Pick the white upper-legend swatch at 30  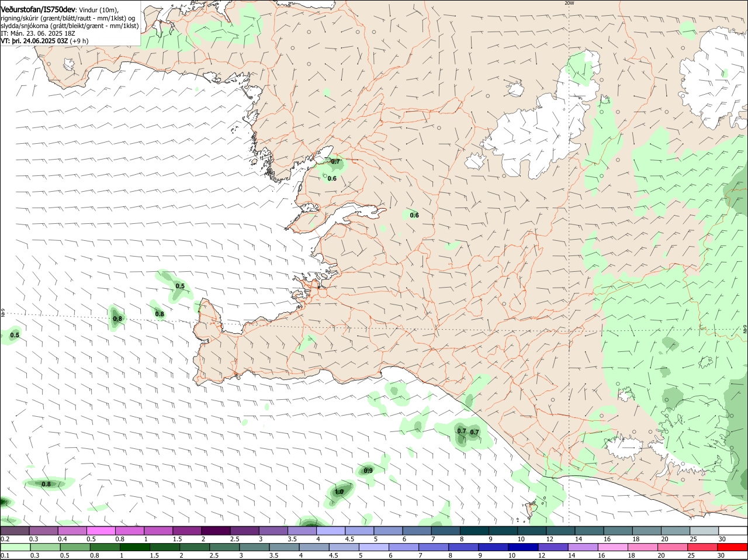pyautogui.click(x=733, y=531)
